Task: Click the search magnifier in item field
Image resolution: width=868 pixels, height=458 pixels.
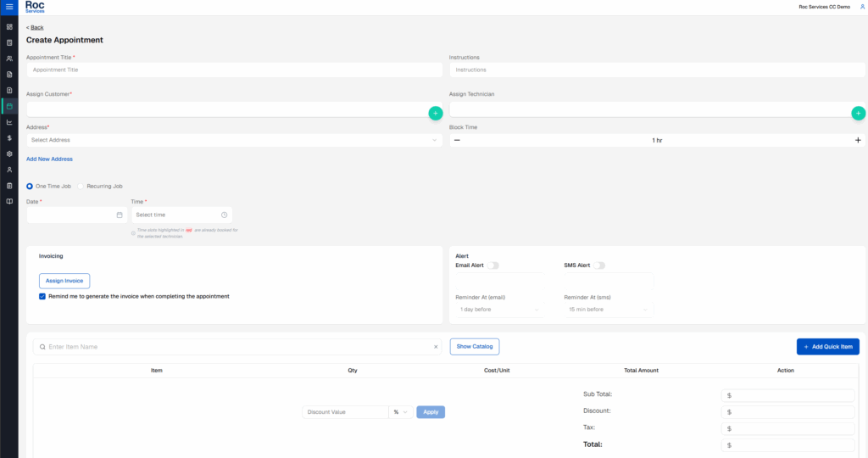Action: pyautogui.click(x=42, y=347)
